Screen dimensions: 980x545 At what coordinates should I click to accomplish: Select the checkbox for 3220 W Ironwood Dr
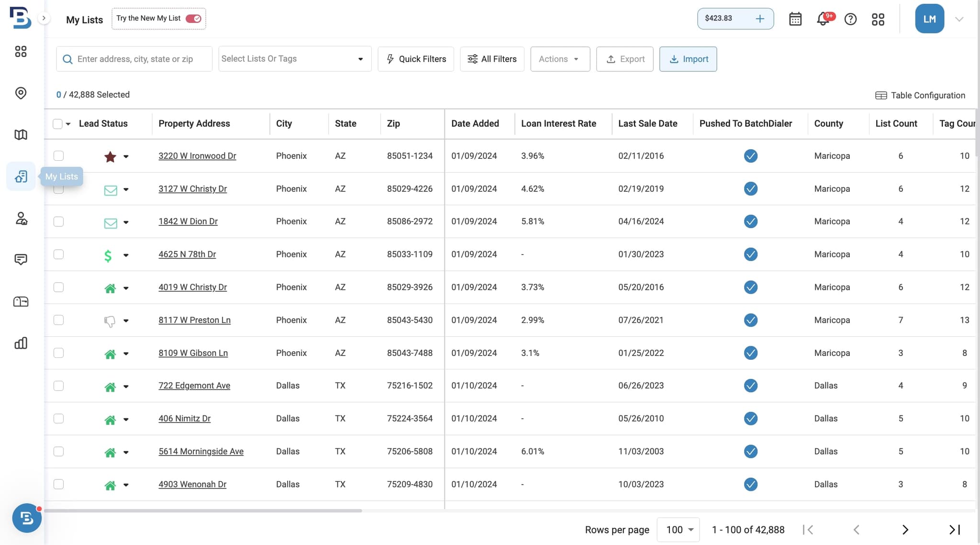tap(58, 156)
